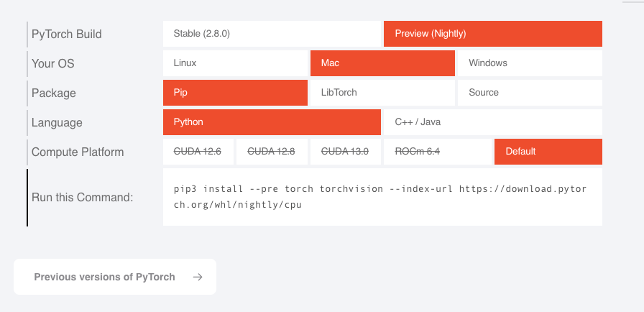Viewport: 644px width, 312px height.
Task: Click the arrow icon beside Previous versions
Action: (198, 277)
